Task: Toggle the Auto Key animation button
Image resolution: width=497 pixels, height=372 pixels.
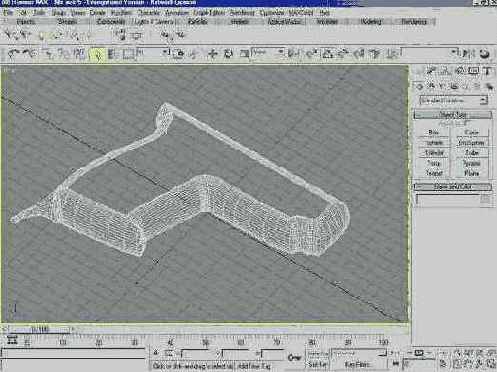Action: [317, 353]
